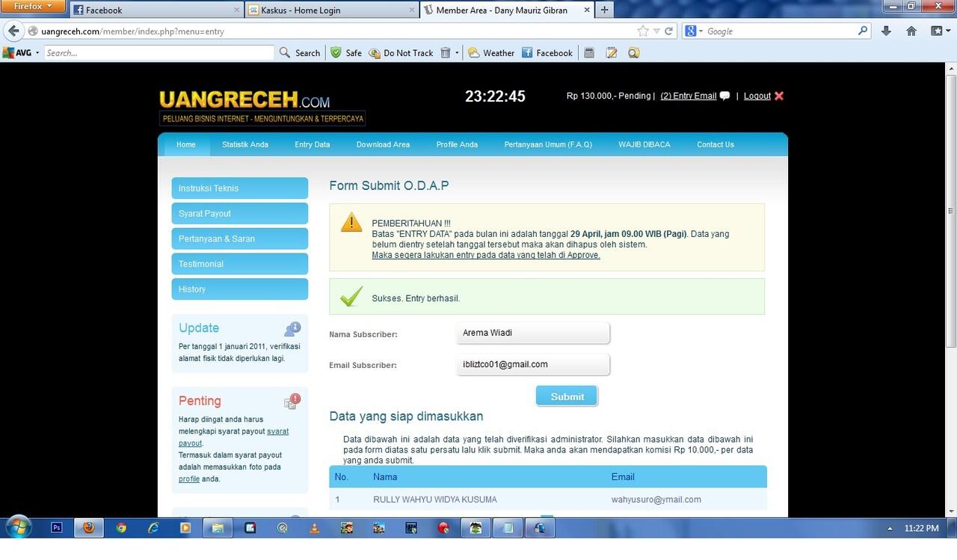Reload the page with the refresh icon
The image size is (957, 560).
click(669, 31)
